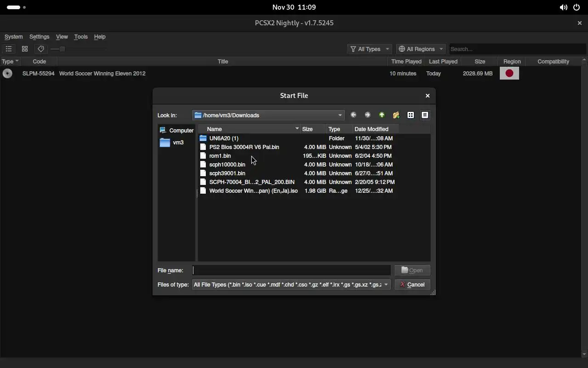Image resolution: width=588 pixels, height=368 pixels.
Task: Click the Type column header
Action: pos(10,61)
